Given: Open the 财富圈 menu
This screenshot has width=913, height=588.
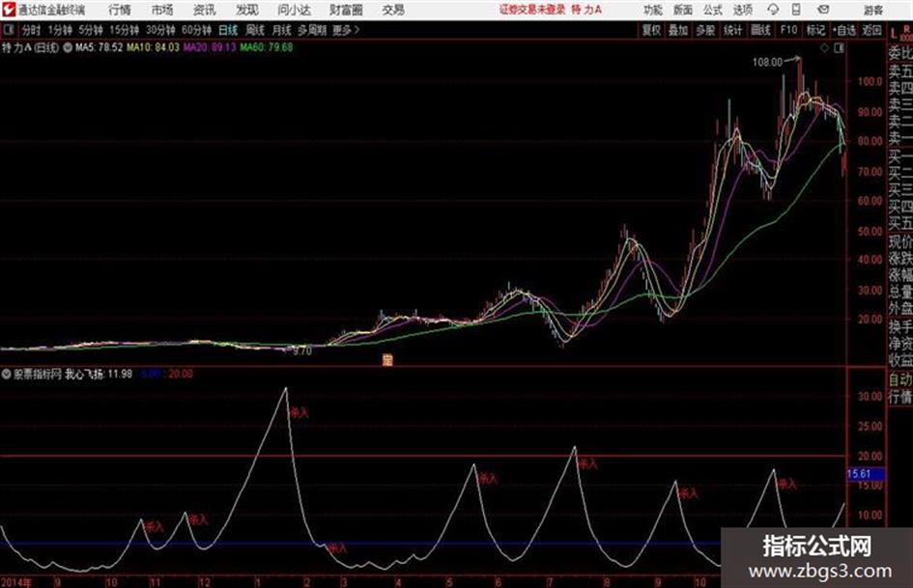Looking at the screenshot, I should [346, 10].
